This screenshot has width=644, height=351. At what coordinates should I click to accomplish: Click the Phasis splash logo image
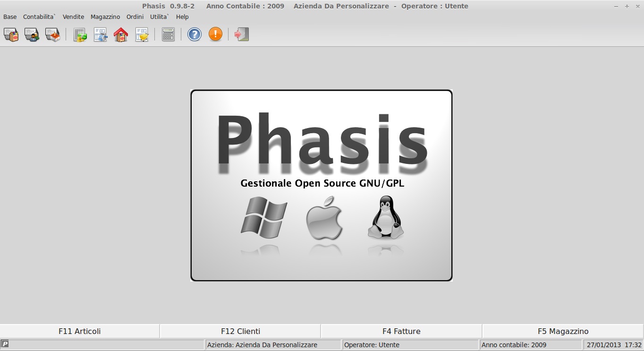(x=322, y=186)
